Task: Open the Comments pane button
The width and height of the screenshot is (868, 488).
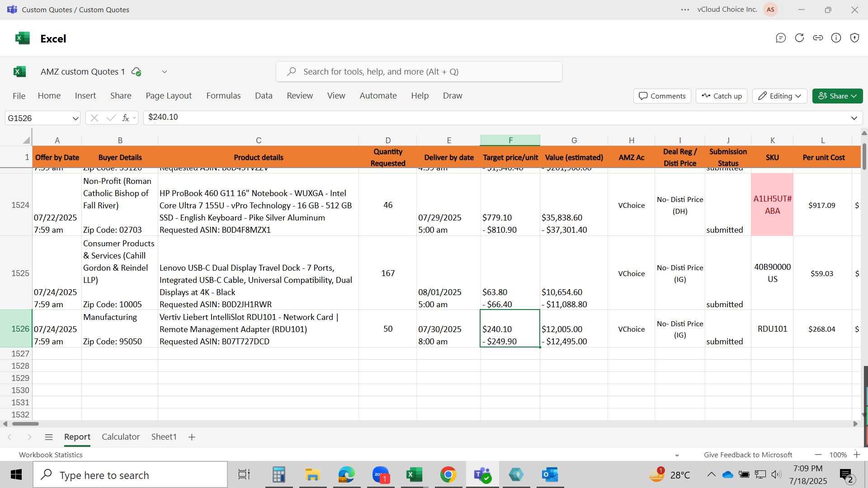Action: 662,96
